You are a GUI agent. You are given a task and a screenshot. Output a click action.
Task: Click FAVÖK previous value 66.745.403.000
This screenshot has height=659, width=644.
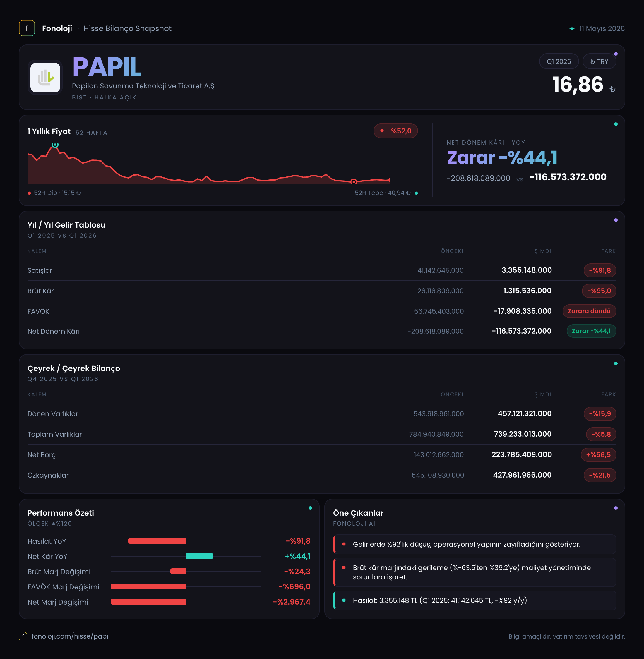(x=439, y=311)
